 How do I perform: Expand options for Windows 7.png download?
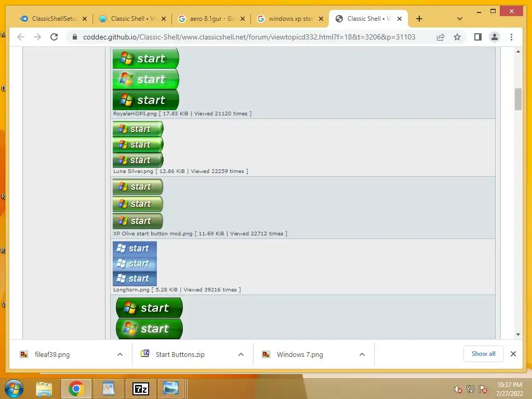[x=362, y=354]
